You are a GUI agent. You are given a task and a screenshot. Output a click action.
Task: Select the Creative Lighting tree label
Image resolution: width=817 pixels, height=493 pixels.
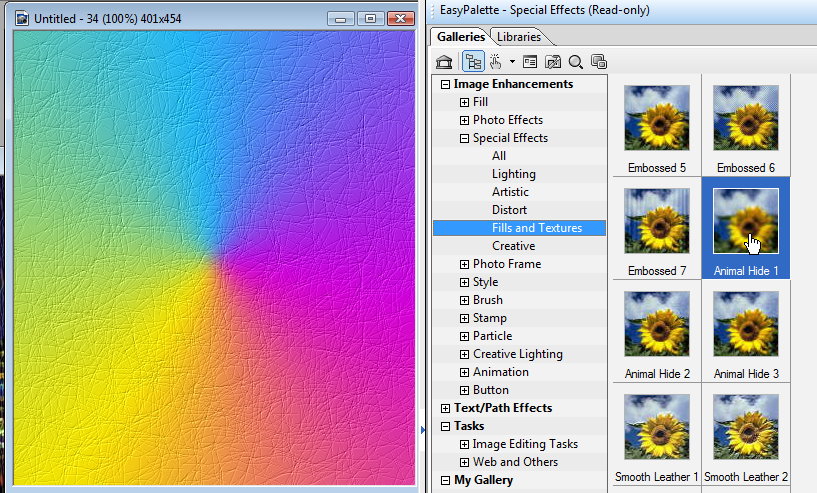pyautogui.click(x=517, y=354)
